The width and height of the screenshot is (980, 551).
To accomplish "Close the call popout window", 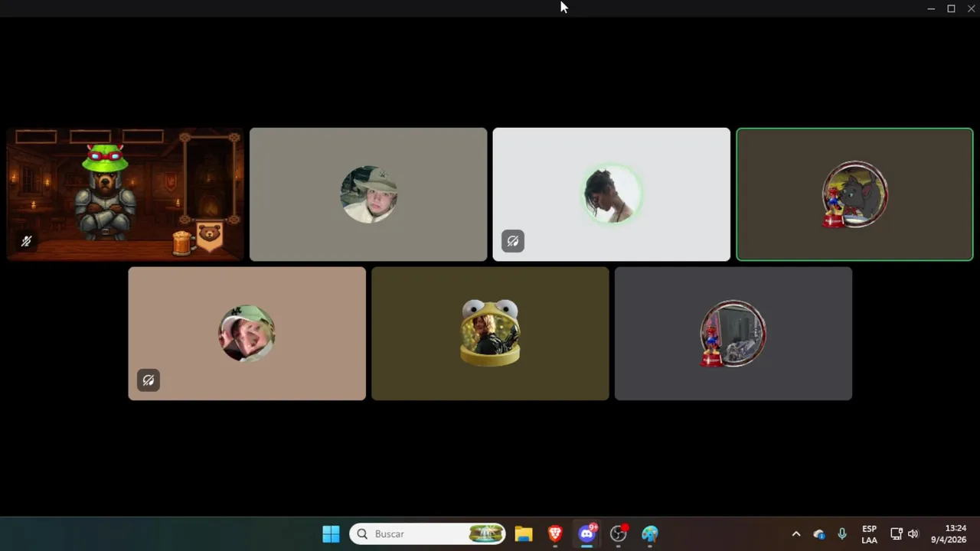I will pos(971,8).
